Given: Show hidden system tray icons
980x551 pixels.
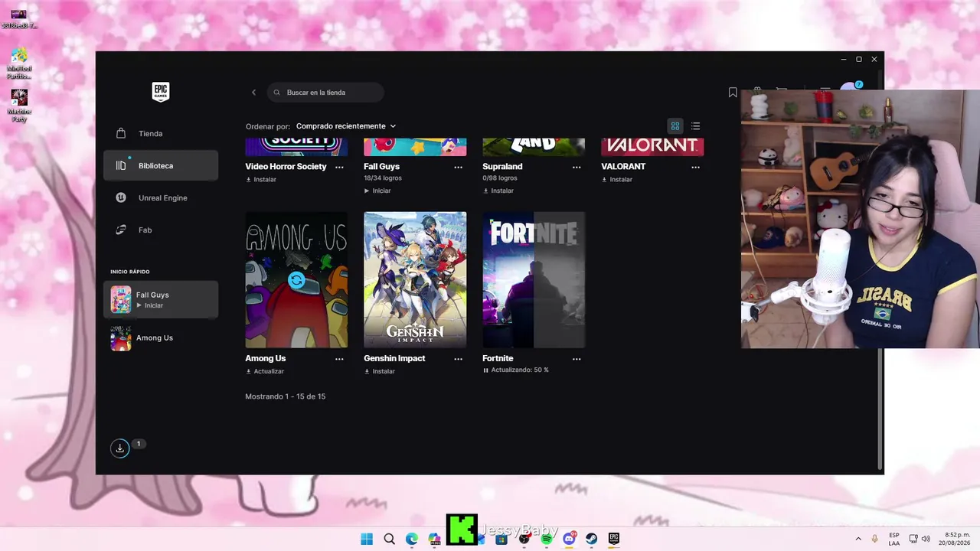Looking at the screenshot, I should point(857,539).
